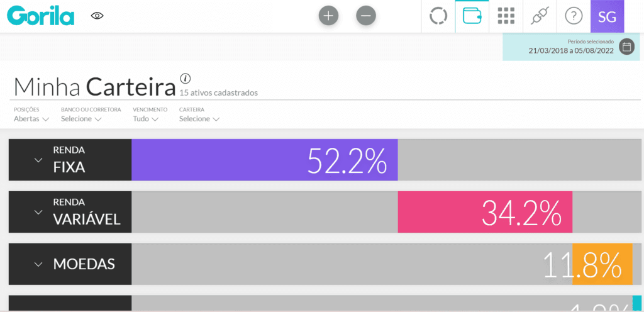Click the minus button to remove asset
Image resolution: width=644 pixels, height=312 pixels.
click(x=366, y=16)
